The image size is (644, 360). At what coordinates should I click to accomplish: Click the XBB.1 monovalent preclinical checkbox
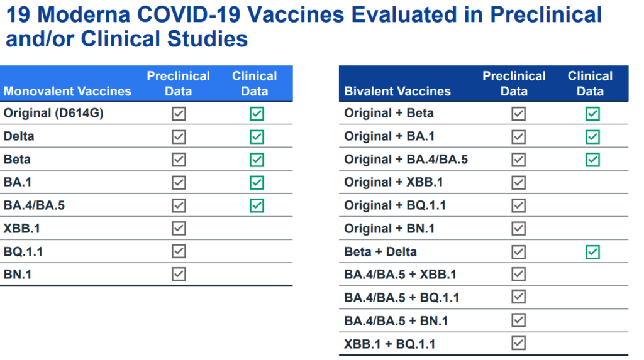[x=179, y=228]
